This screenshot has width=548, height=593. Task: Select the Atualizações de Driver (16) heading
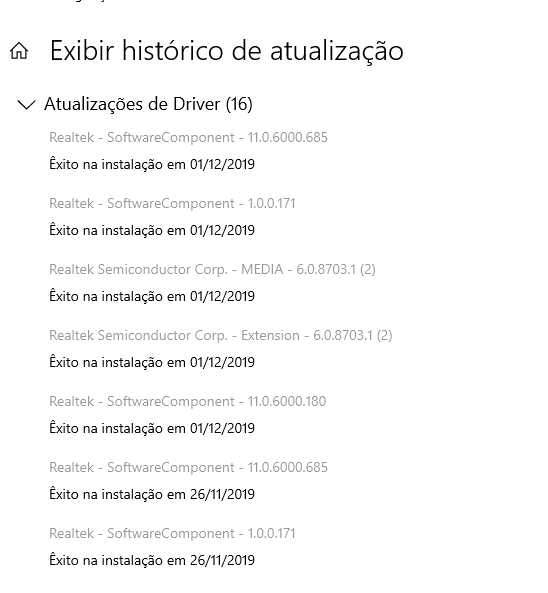click(148, 104)
